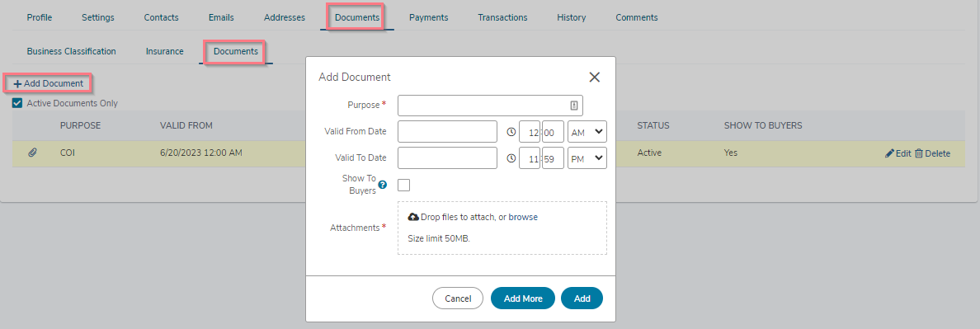Click the 6/20/2023 12:00 AM cell

coord(200,153)
